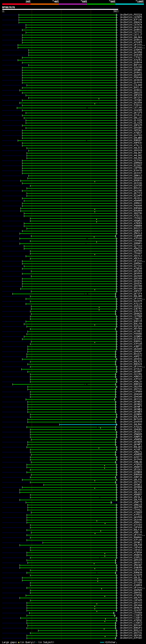
Task: Open hit UniRef100_Q5IDI7
Action: pos(131,432)
